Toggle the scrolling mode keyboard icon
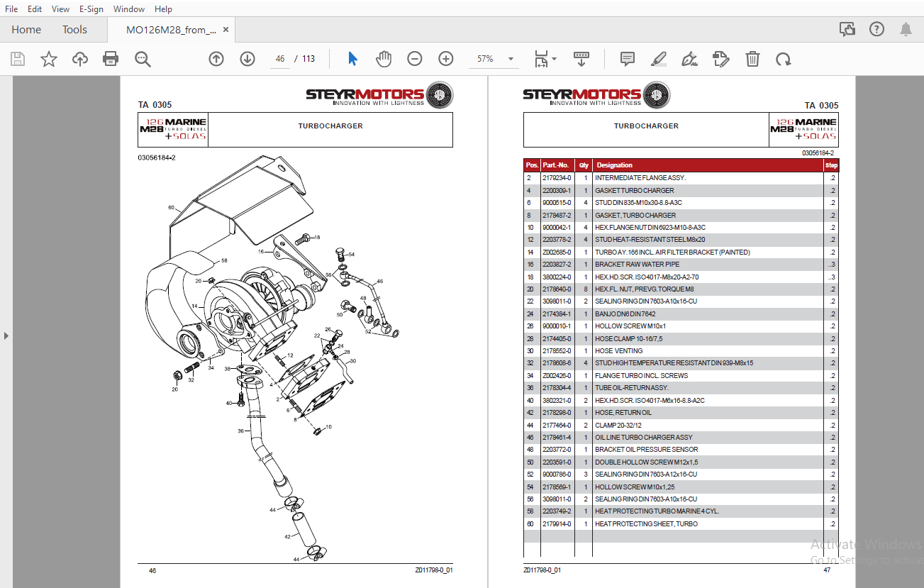Image resolution: width=924 pixels, height=588 pixels. pos(581,59)
